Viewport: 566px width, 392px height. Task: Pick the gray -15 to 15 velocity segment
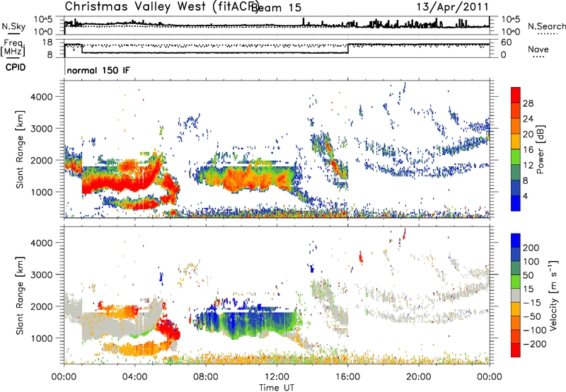tap(516, 295)
